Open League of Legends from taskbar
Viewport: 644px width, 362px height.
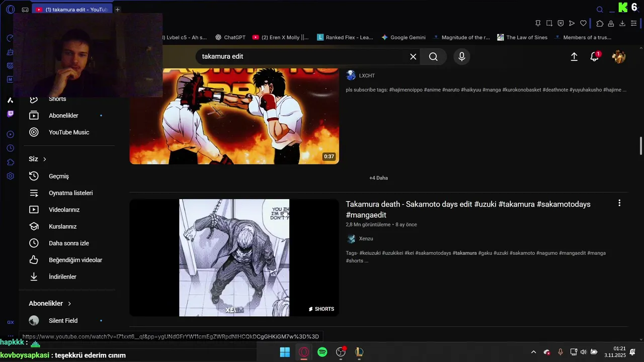coord(359,352)
